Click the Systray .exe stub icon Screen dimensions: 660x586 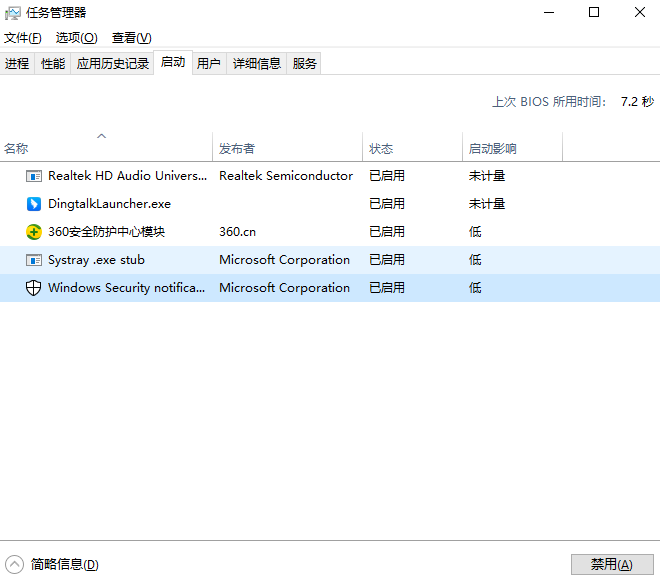click(34, 260)
